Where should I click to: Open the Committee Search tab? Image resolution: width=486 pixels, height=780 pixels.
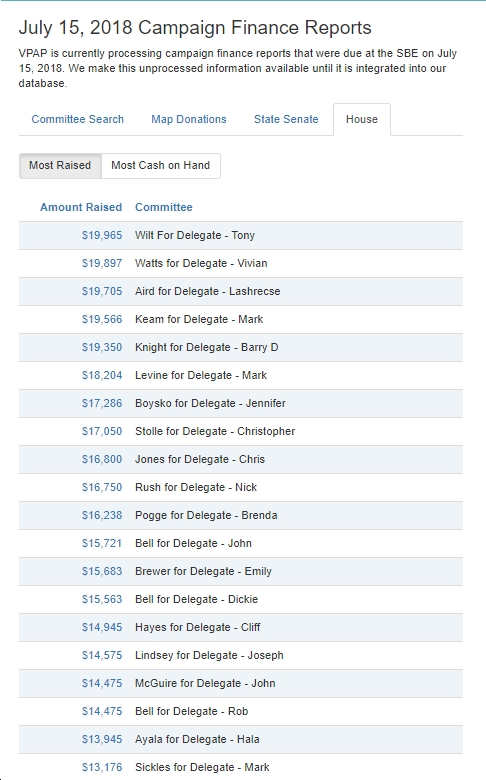77,119
